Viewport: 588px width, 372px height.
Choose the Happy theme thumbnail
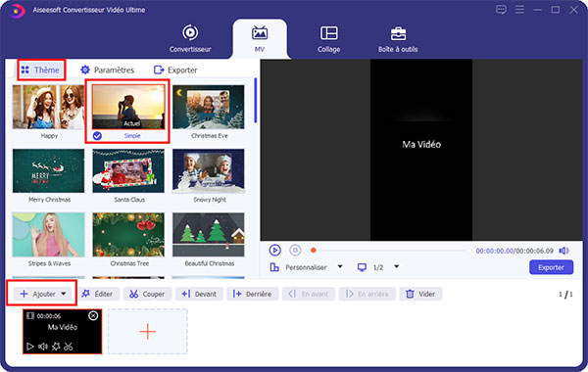[x=48, y=107]
